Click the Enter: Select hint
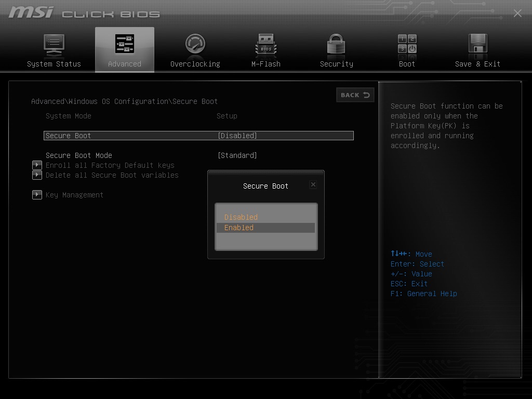 (x=417, y=264)
